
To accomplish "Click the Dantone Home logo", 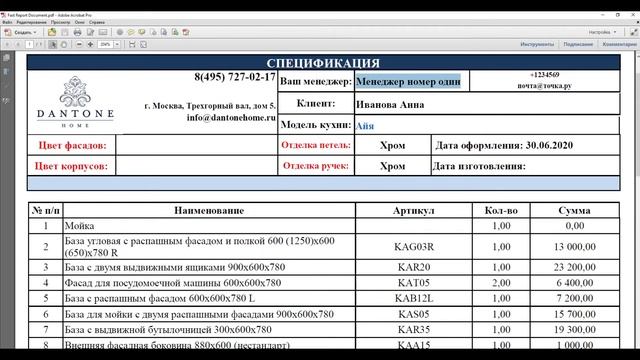I will click(x=75, y=102).
